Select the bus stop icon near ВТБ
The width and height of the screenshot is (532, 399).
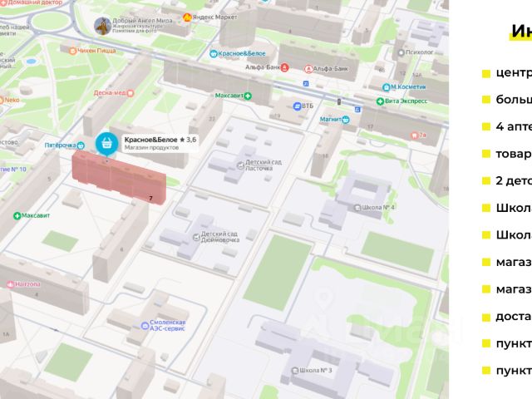tap(306, 83)
